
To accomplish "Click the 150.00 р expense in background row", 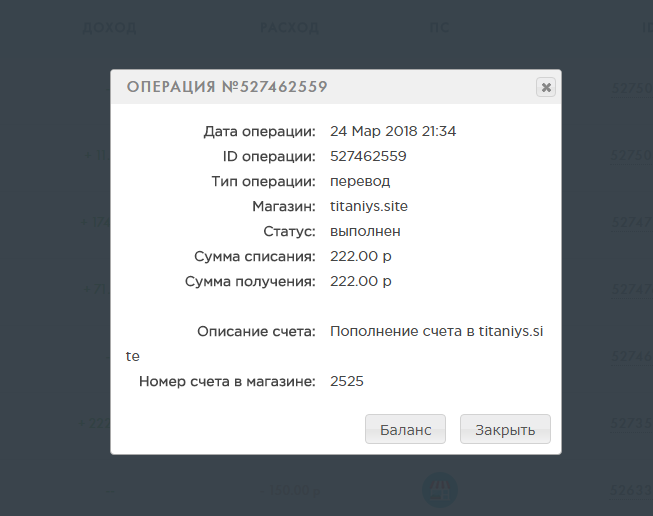I will point(290,490).
